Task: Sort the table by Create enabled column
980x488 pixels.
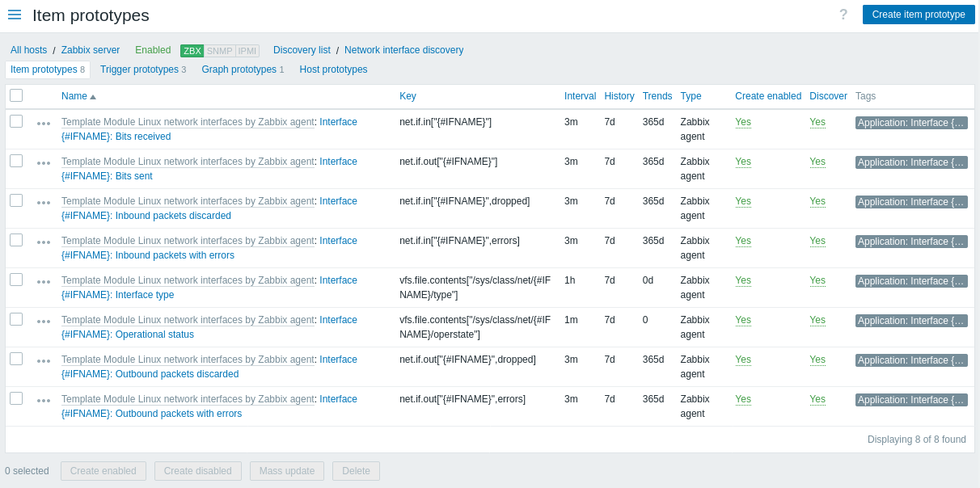Action: pyautogui.click(x=768, y=96)
